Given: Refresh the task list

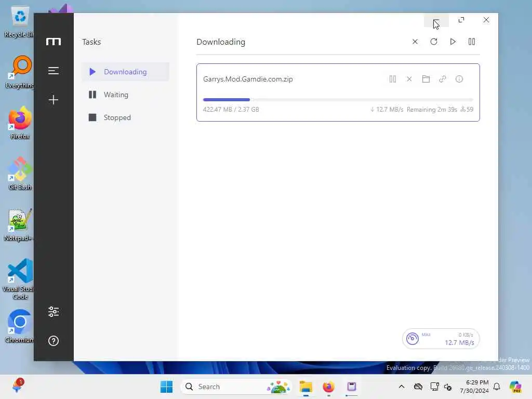Looking at the screenshot, I should [434, 42].
